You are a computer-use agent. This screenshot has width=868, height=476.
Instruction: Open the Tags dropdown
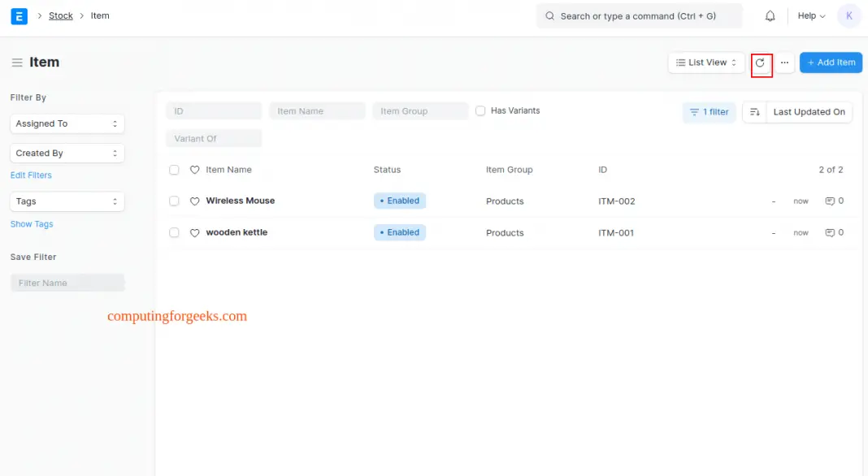(67, 201)
